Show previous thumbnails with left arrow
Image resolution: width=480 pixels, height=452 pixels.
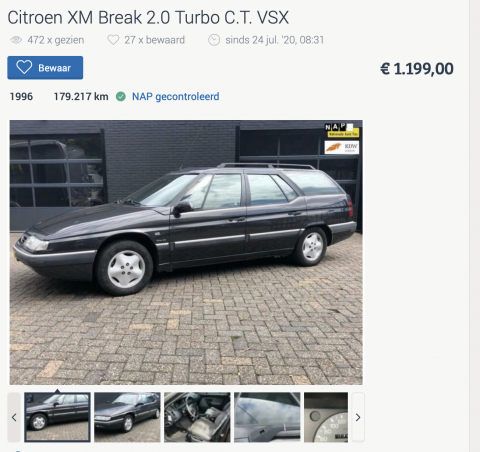click(14, 417)
